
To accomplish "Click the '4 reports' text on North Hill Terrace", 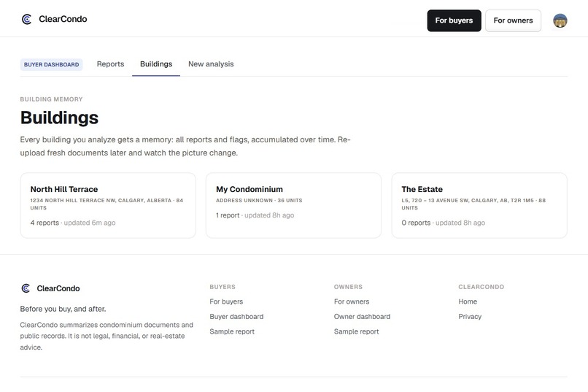I will coord(45,223).
